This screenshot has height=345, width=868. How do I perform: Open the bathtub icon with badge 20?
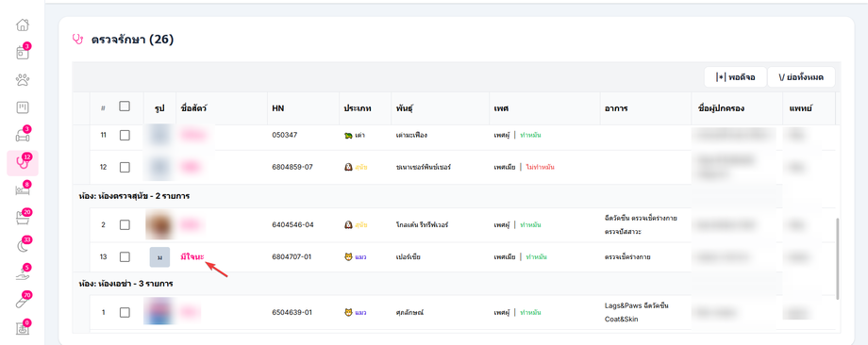[x=22, y=218]
